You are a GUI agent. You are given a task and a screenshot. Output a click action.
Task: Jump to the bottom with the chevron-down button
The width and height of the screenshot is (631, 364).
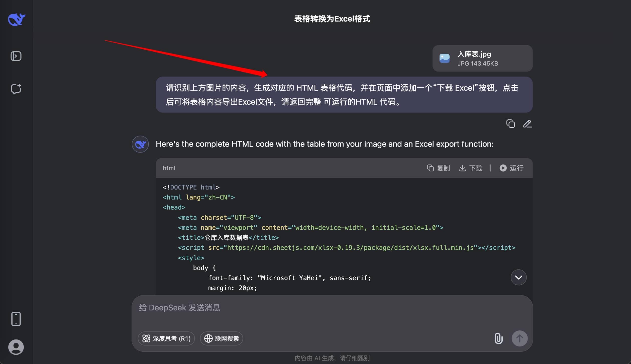click(x=518, y=277)
